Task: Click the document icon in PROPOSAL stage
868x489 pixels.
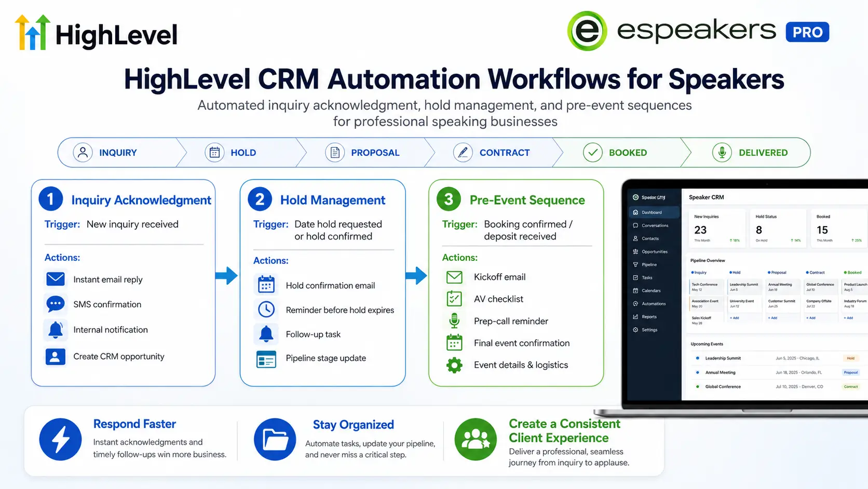Action: click(335, 152)
